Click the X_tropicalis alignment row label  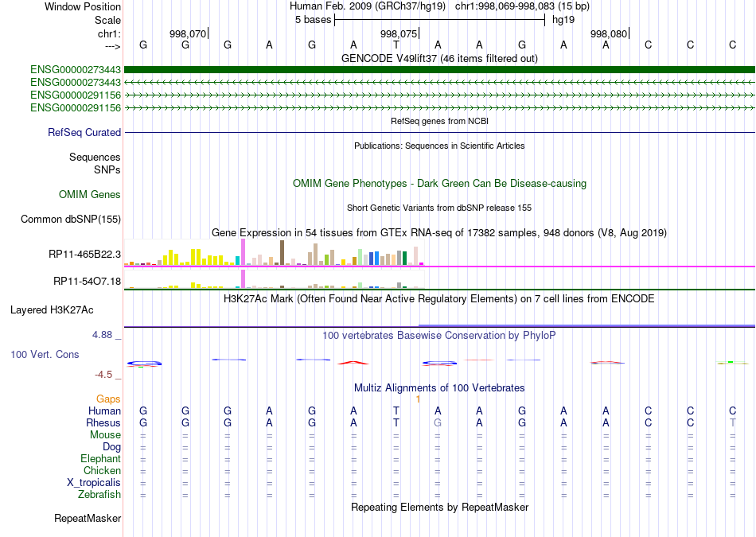tap(94, 483)
